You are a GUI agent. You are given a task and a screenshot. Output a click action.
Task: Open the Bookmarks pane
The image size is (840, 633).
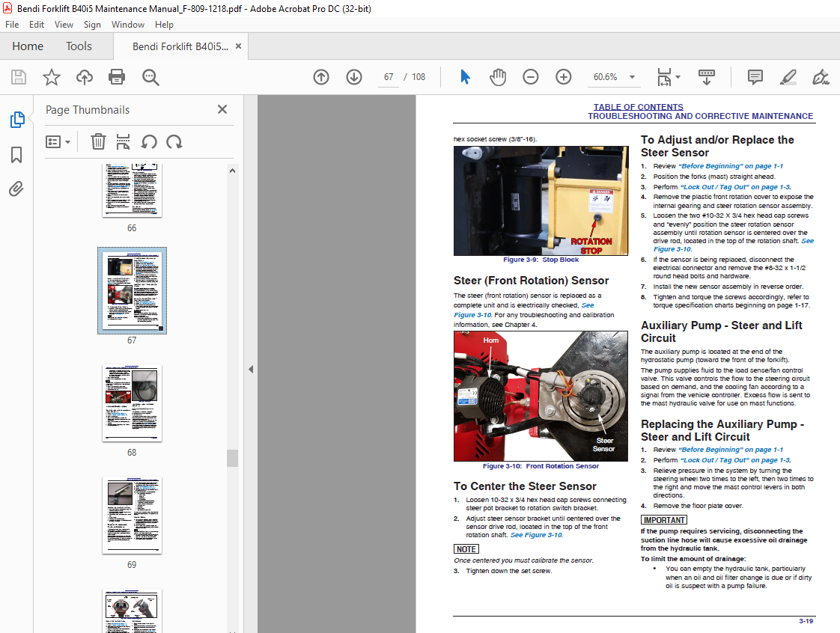(x=16, y=155)
